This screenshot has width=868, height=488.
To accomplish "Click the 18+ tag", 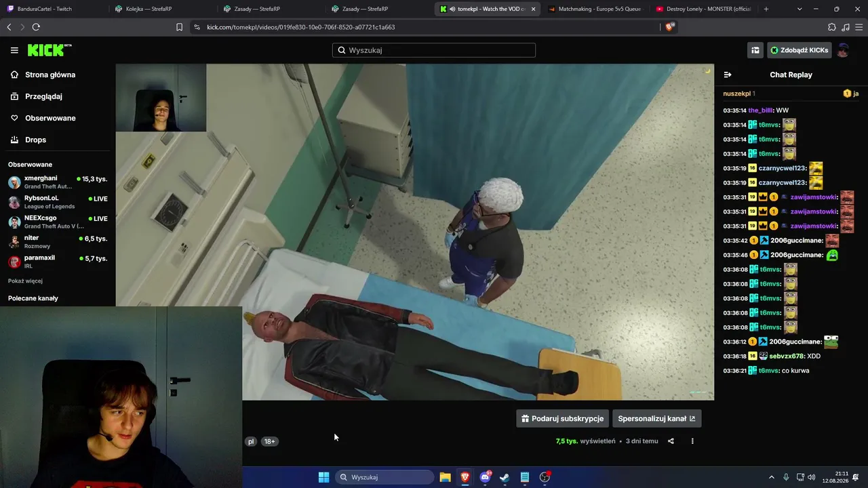I will click(270, 441).
